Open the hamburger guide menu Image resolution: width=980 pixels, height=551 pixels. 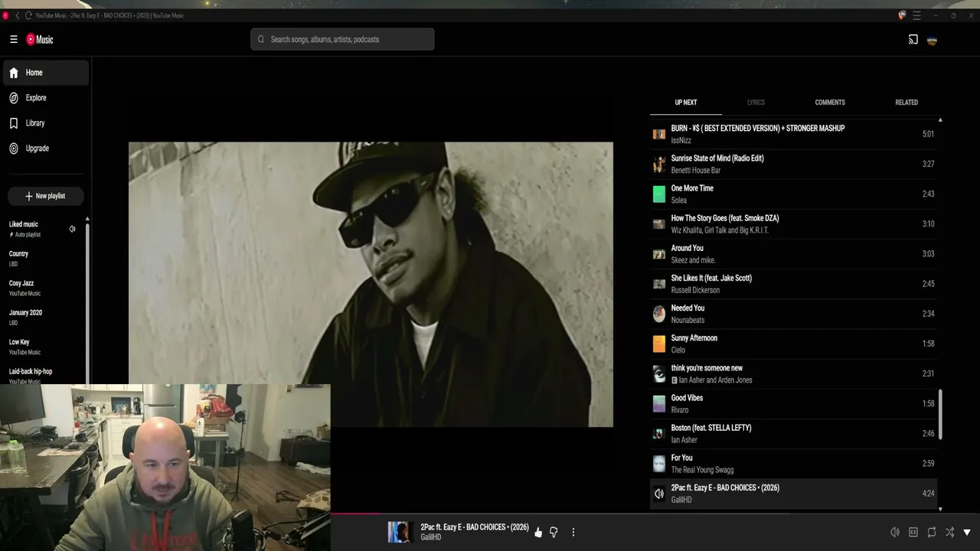click(x=13, y=40)
